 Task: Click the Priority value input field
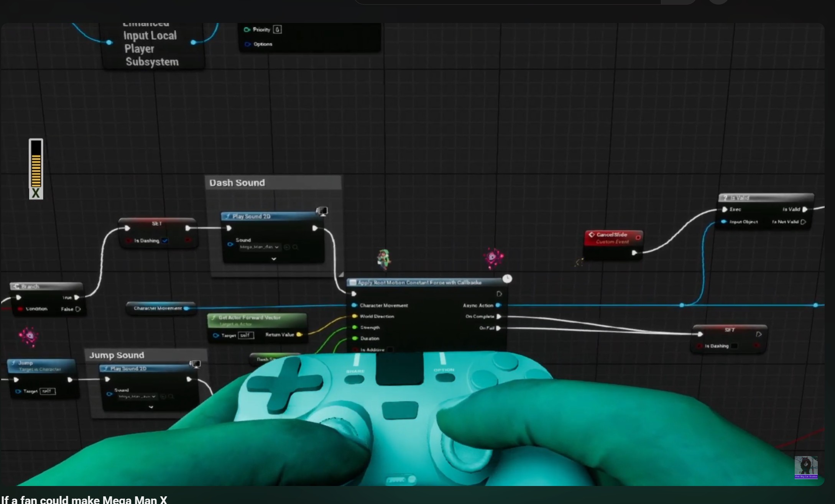coord(277,30)
